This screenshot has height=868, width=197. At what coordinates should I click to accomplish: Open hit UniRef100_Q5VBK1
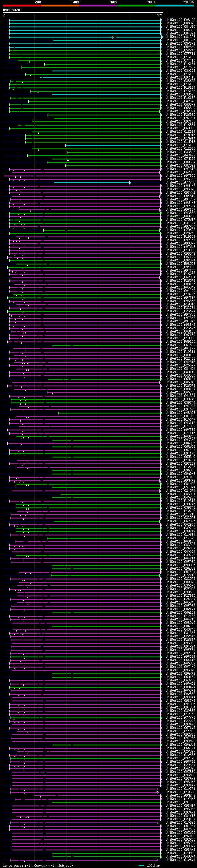(x=180, y=43)
